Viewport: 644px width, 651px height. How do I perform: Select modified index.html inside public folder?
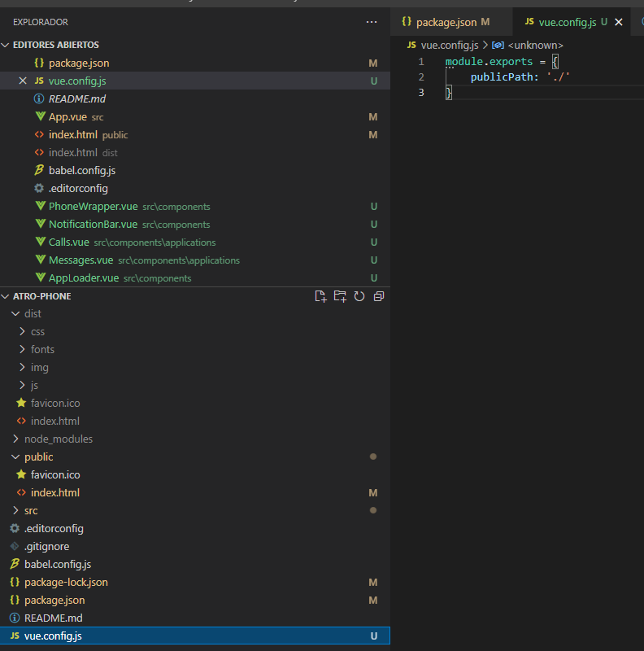click(195, 493)
